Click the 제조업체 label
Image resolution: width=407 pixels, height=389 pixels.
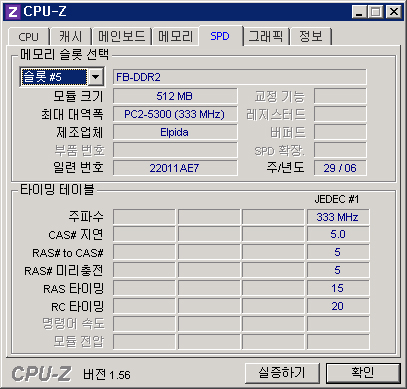coord(80,132)
